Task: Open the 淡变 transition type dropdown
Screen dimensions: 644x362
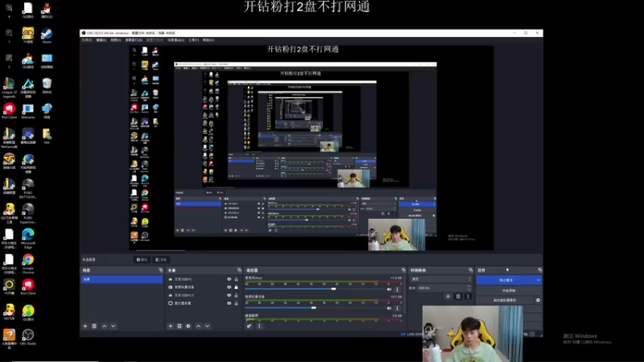Action: (x=440, y=279)
